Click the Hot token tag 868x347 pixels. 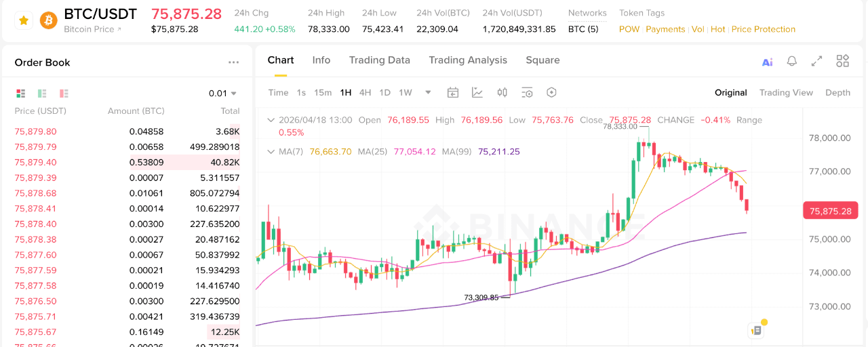[x=718, y=29]
